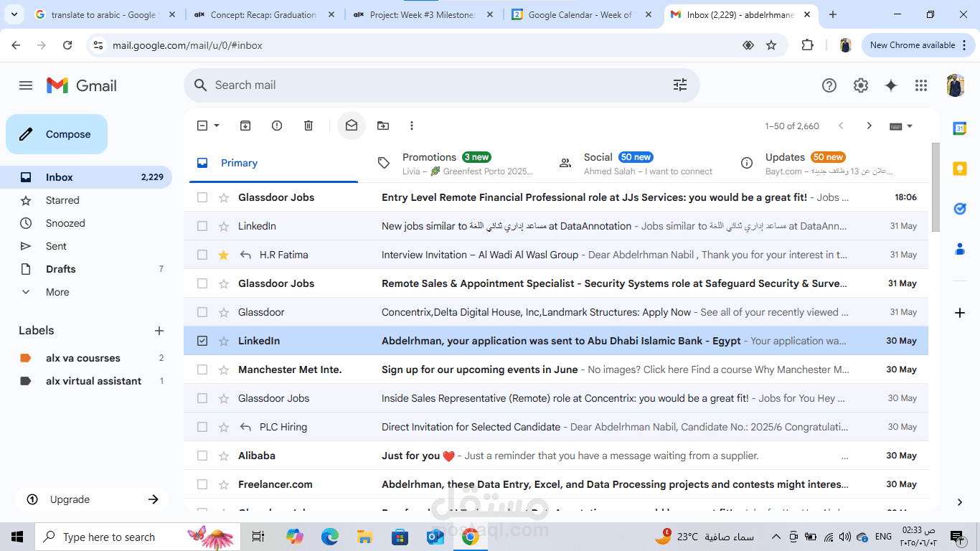Open the Google apps grid
The height and width of the screenshot is (551, 980).
pos(921,85)
